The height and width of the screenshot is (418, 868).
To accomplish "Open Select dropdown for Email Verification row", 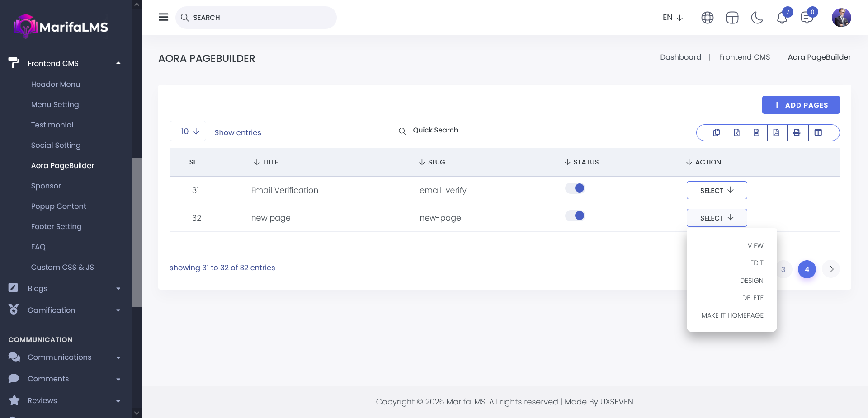I will [717, 190].
